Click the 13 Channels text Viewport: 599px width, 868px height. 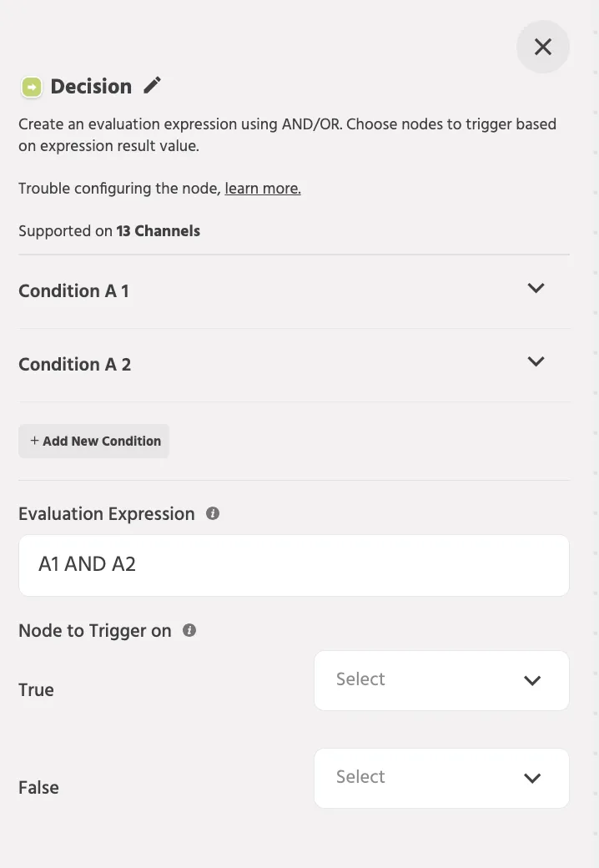[x=159, y=231]
